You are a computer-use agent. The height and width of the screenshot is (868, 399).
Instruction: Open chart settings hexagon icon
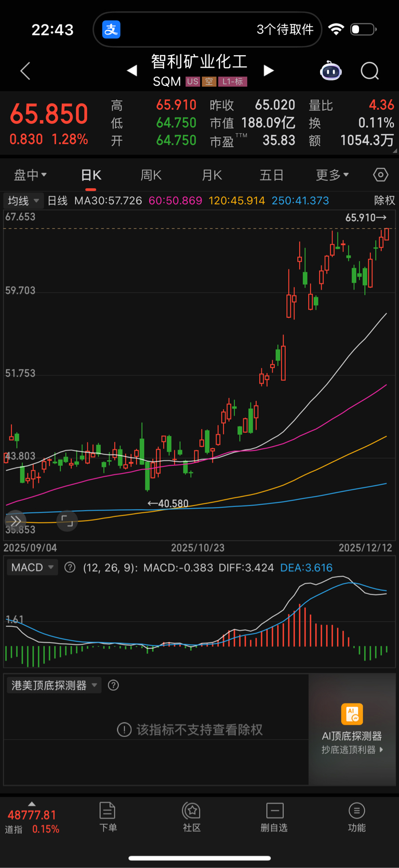click(381, 175)
